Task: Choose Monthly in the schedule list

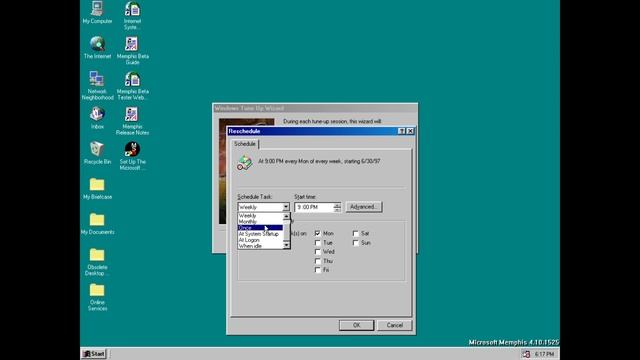Action: [x=260, y=222]
